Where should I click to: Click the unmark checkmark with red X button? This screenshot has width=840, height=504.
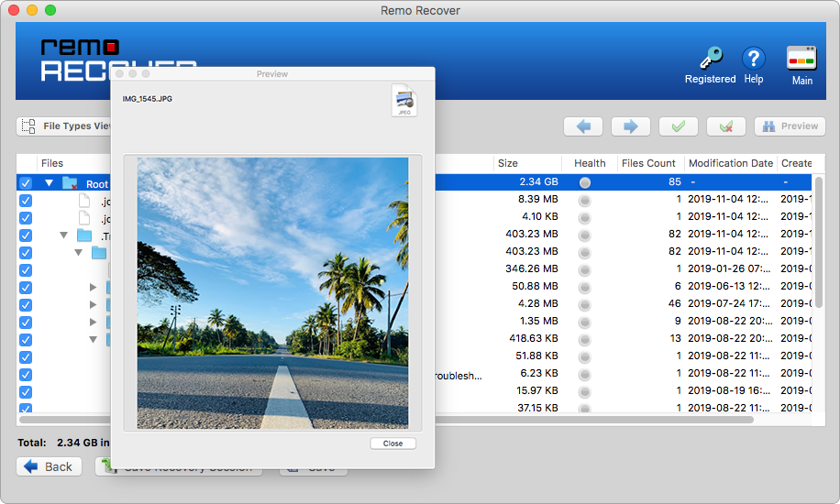(725, 126)
